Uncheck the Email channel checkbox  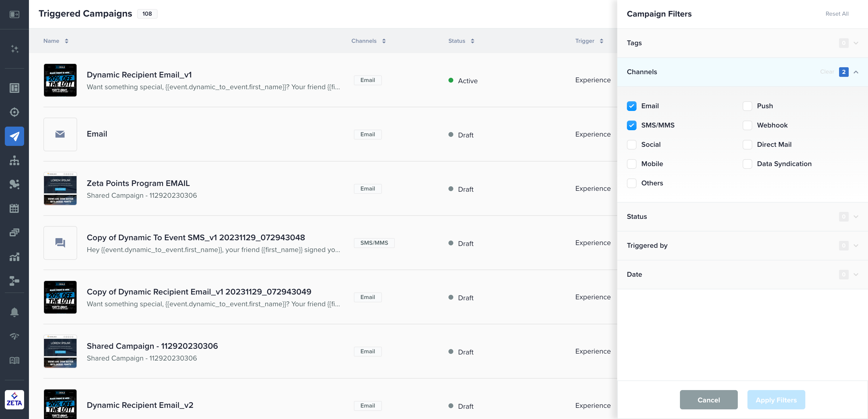click(x=631, y=106)
